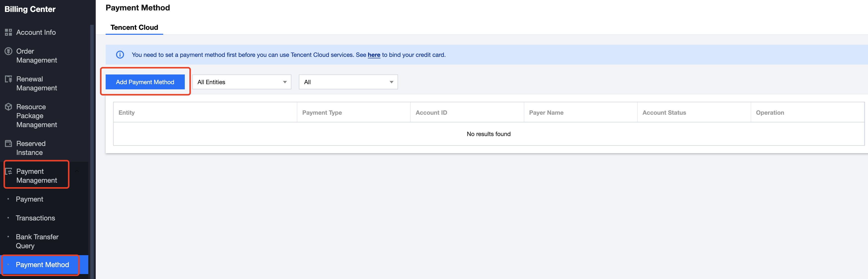Viewport: 868px width, 279px height.
Task: Click the Reserved Instance icon
Action: click(x=8, y=144)
